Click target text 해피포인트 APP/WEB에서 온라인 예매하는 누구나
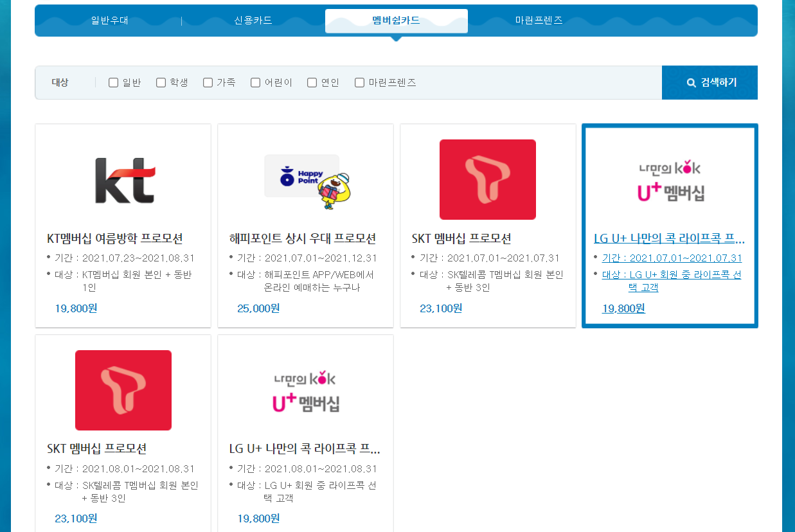Viewport: 795px width, 532px height. pyautogui.click(x=319, y=281)
